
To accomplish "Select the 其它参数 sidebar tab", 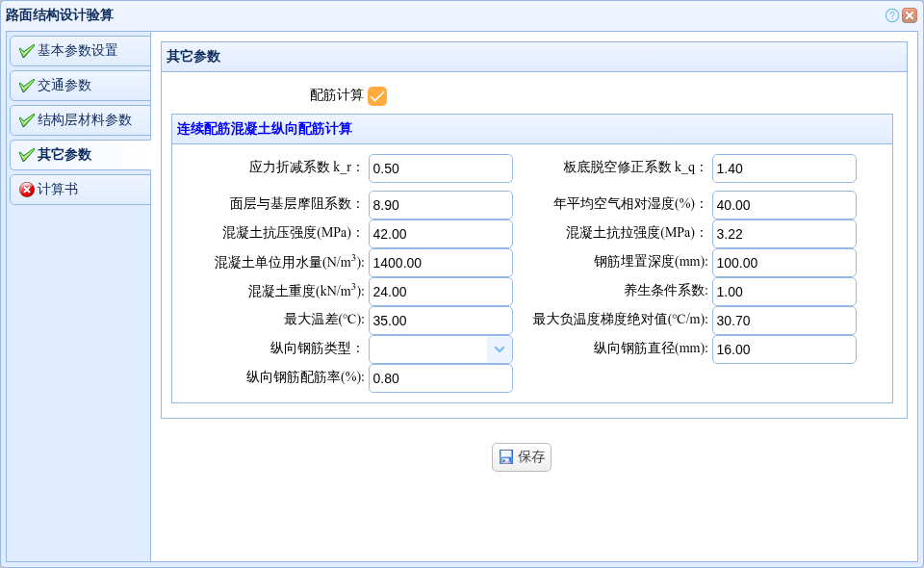I will tap(80, 155).
